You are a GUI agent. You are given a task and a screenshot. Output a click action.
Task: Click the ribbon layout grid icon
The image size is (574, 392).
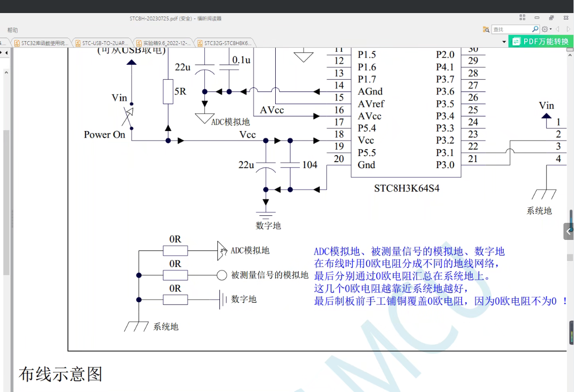pyautogui.click(x=522, y=17)
